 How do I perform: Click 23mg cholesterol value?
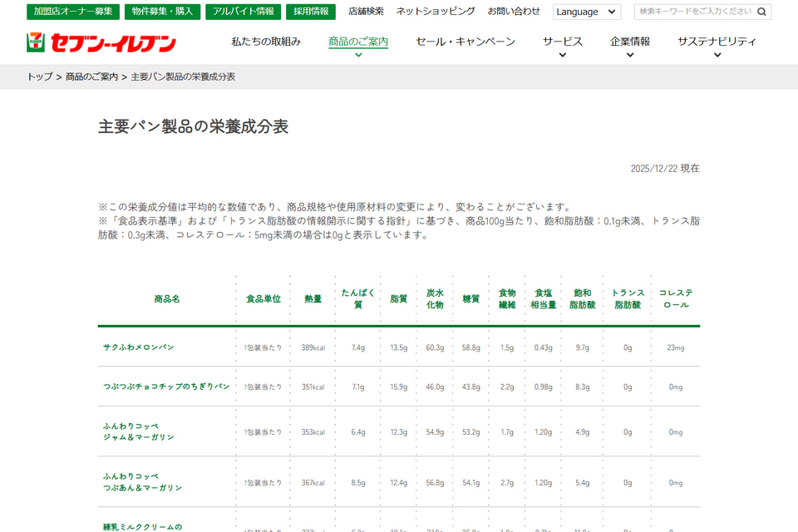tap(676, 347)
